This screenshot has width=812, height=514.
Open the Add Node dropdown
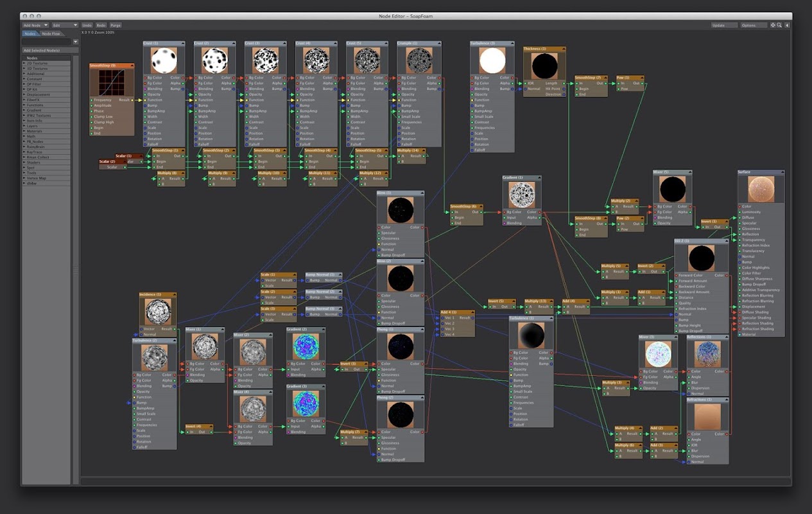pos(36,25)
